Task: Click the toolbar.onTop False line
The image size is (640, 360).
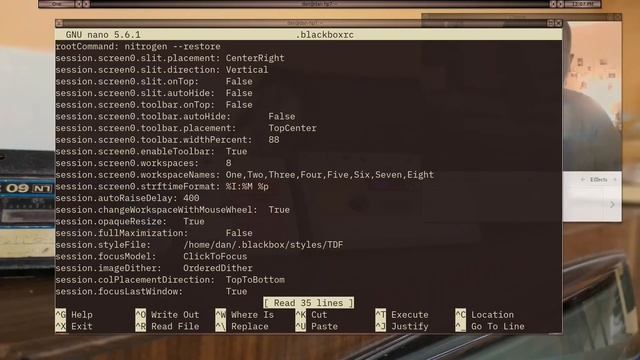Action: point(154,105)
